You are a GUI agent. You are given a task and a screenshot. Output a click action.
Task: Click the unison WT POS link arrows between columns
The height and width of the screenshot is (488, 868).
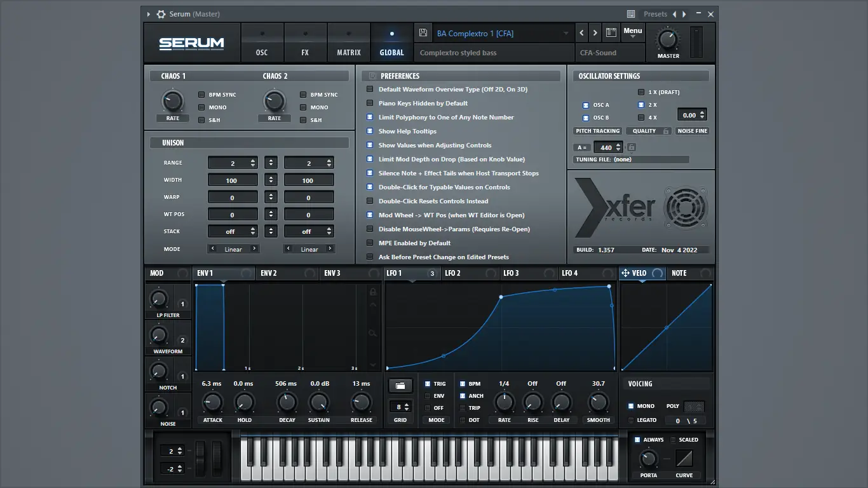[x=271, y=214]
